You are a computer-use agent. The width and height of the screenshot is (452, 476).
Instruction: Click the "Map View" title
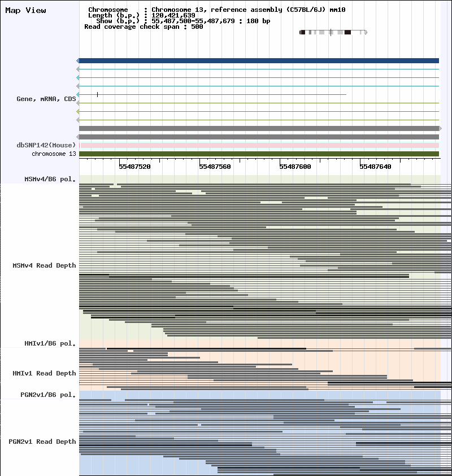click(26, 10)
